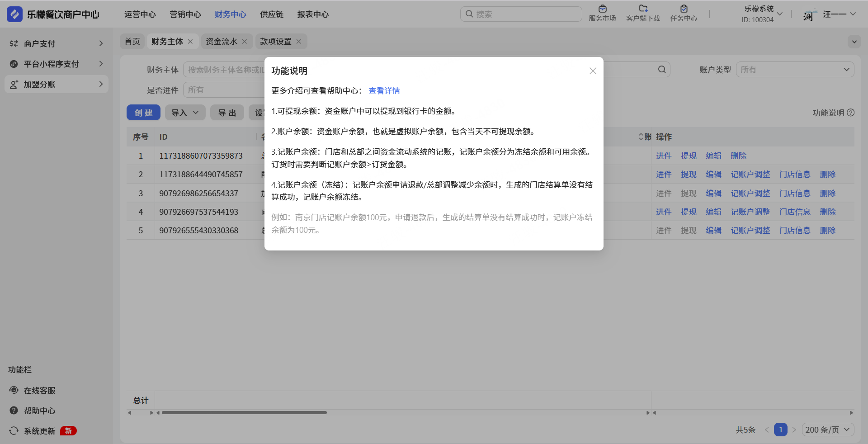The width and height of the screenshot is (868, 444).
Task: Switch to the 款项设置 tab
Action: pyautogui.click(x=276, y=42)
